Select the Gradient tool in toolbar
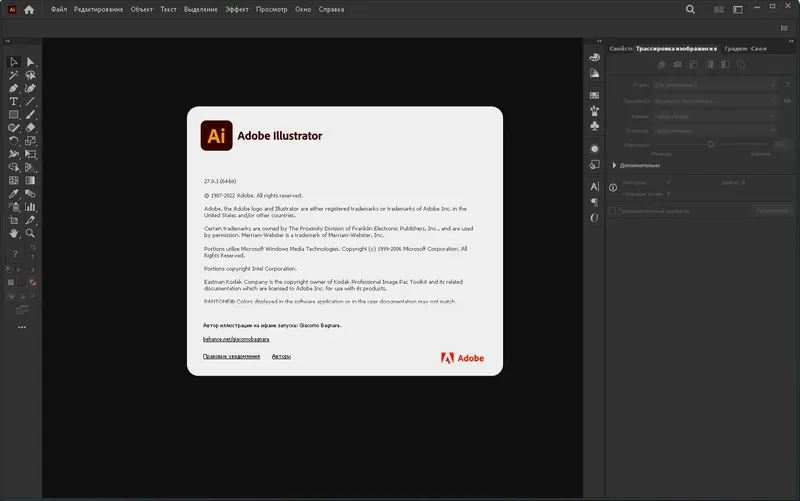This screenshot has width=800, height=501. [x=31, y=181]
